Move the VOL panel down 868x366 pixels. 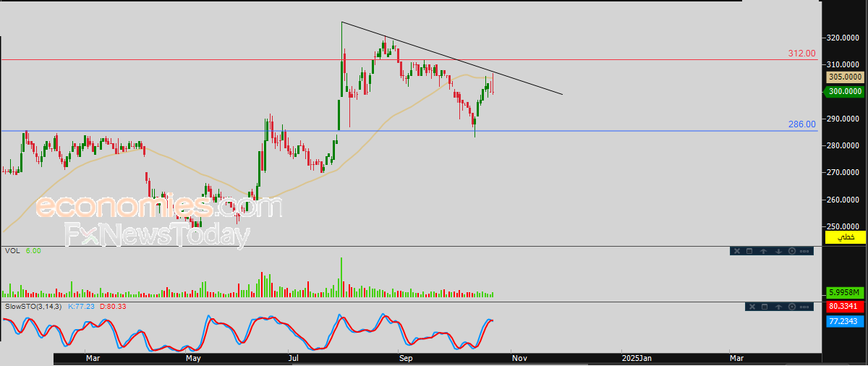pos(778,251)
